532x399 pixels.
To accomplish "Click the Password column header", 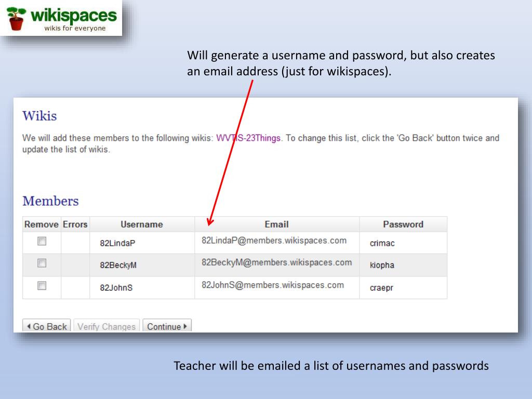I will [x=403, y=224].
